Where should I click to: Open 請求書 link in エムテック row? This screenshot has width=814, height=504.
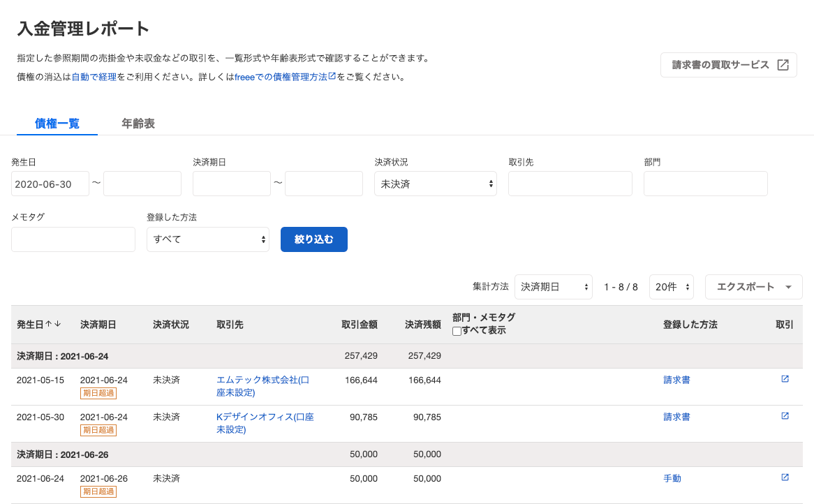coord(676,380)
